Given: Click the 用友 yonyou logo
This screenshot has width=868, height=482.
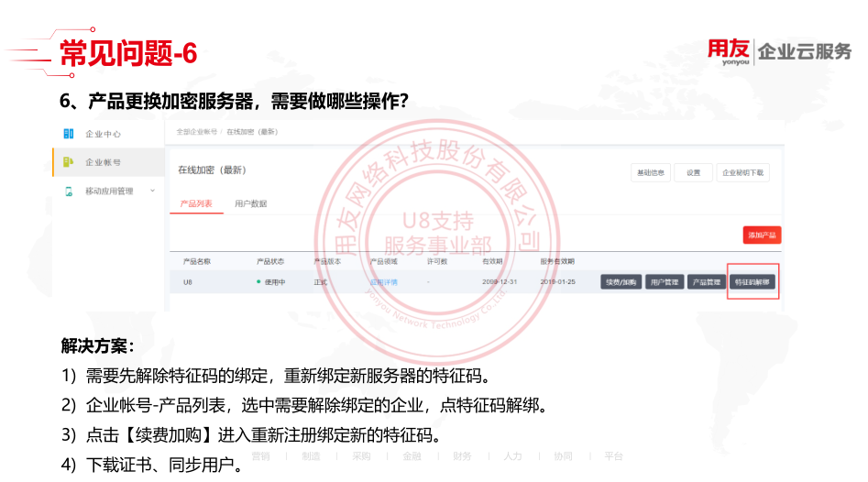Looking at the screenshot, I should tap(729, 52).
